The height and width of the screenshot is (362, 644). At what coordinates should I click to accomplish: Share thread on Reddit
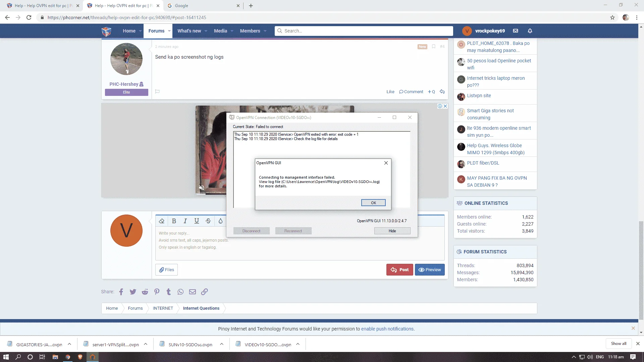(145, 292)
